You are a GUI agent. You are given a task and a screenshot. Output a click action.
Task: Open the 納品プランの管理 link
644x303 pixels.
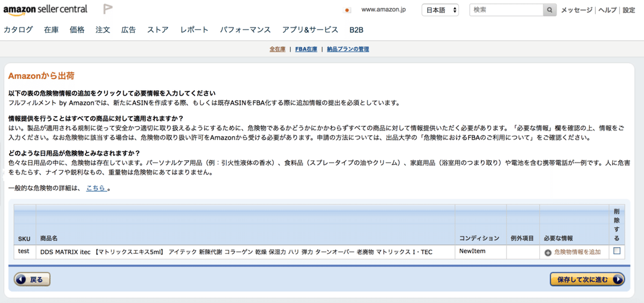[x=348, y=49]
